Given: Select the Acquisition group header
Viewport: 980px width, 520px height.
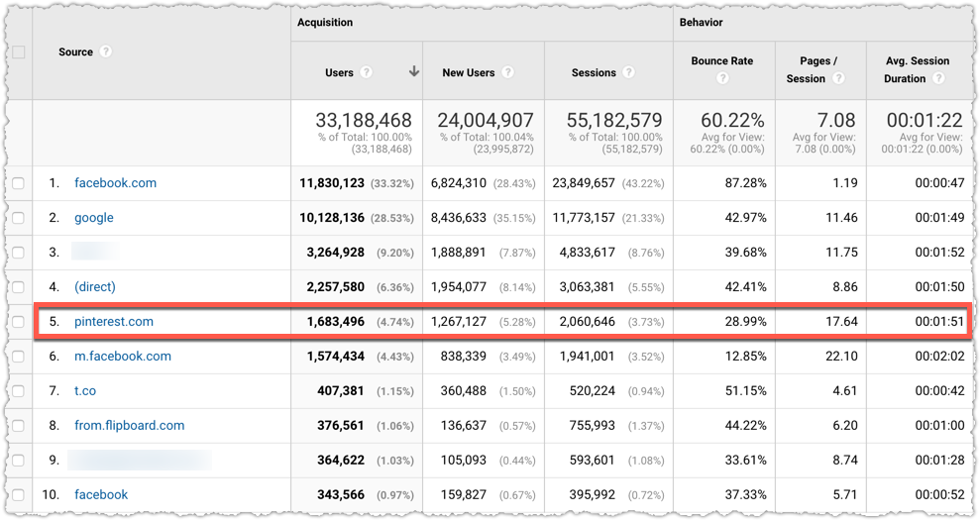Looking at the screenshot, I should (325, 23).
